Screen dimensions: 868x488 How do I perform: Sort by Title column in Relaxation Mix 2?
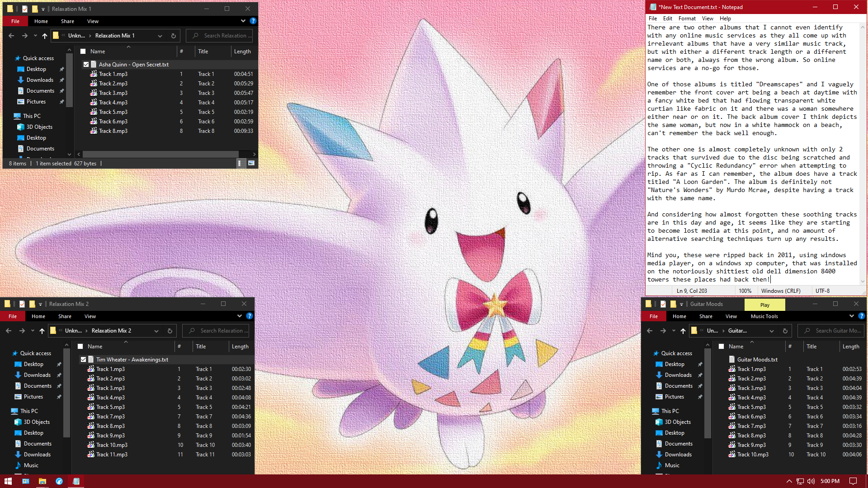(210, 347)
